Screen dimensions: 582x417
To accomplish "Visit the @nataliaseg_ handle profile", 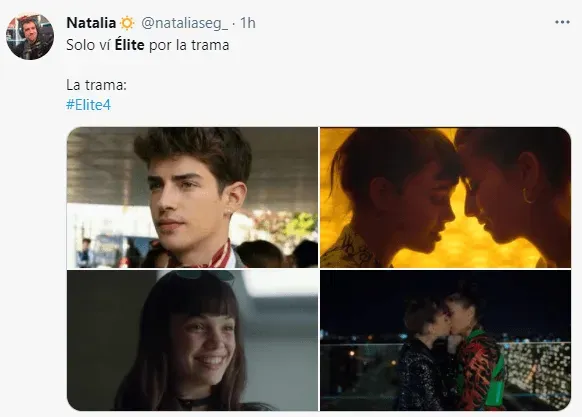I will click(184, 23).
